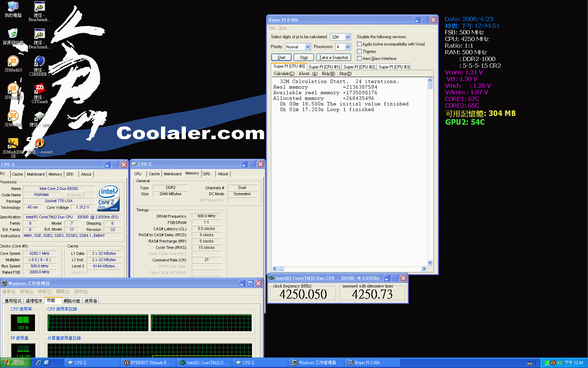Open Mainboard tab in left CPU-Z window
Viewport: 588px width, 368px height.
tap(36, 174)
